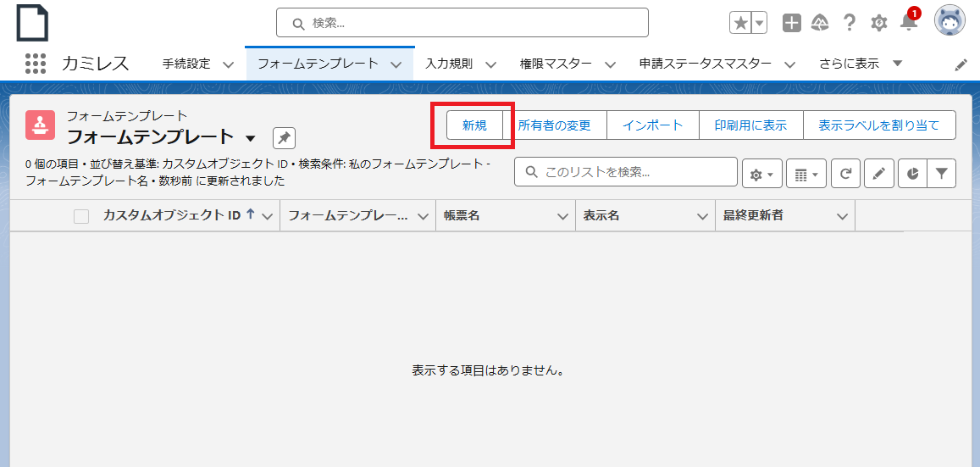Focus the このリストを検索 field
Image resolution: width=980 pixels, height=467 pixels.
tap(626, 172)
